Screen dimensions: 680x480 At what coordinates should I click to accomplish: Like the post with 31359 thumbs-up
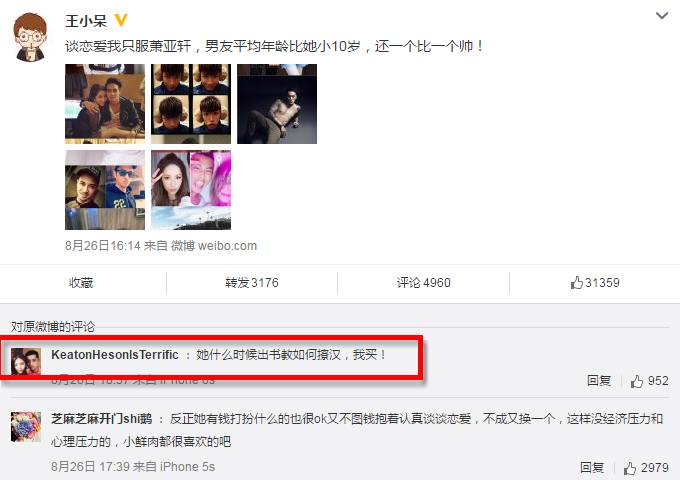tap(595, 283)
